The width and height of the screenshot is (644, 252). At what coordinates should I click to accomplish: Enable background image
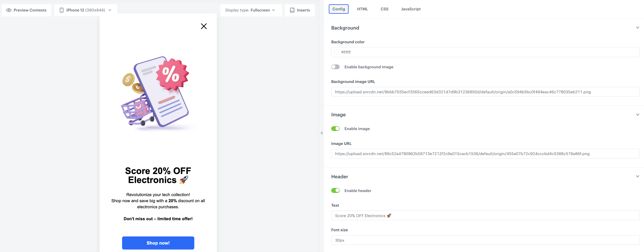336,67
